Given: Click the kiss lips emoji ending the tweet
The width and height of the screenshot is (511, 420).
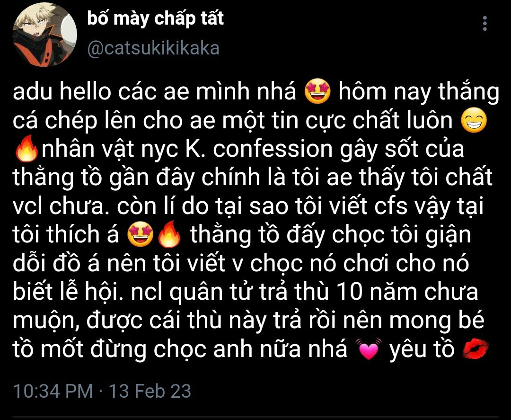Looking at the screenshot, I should 476,349.
